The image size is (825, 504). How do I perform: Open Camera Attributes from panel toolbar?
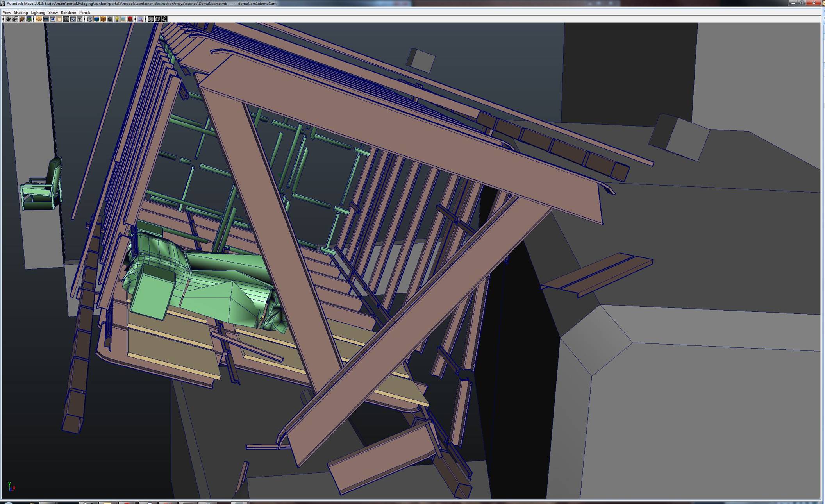click(x=15, y=19)
